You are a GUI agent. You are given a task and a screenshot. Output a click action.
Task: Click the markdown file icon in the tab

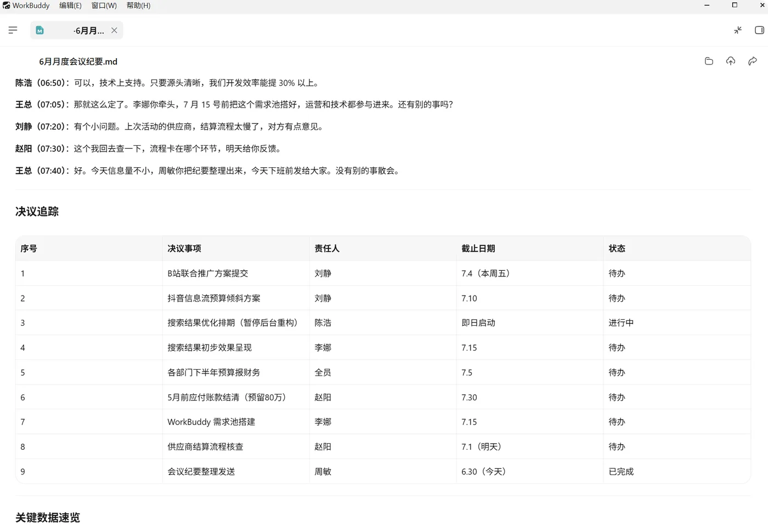click(x=39, y=31)
